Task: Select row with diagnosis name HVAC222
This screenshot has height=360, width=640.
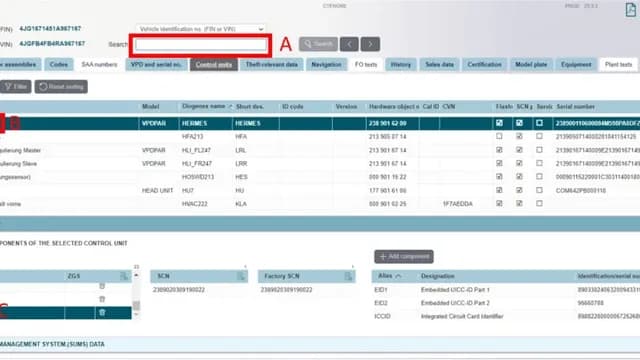Action: pos(320,204)
